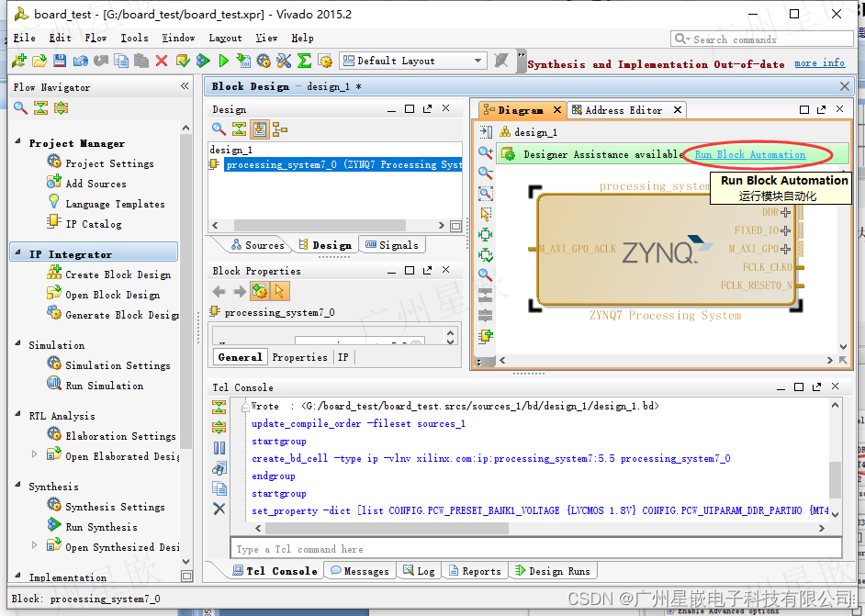Click the Diagram Add IP icon
The height and width of the screenshot is (616, 865).
[486, 336]
